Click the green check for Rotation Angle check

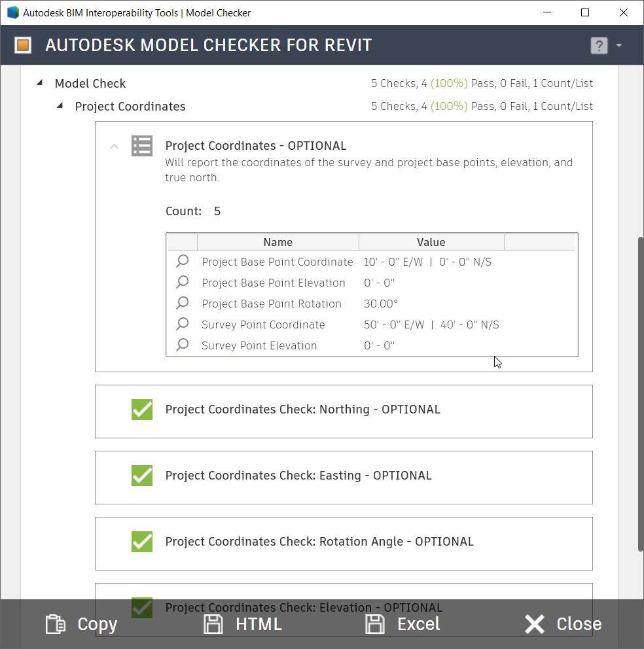pos(141,541)
